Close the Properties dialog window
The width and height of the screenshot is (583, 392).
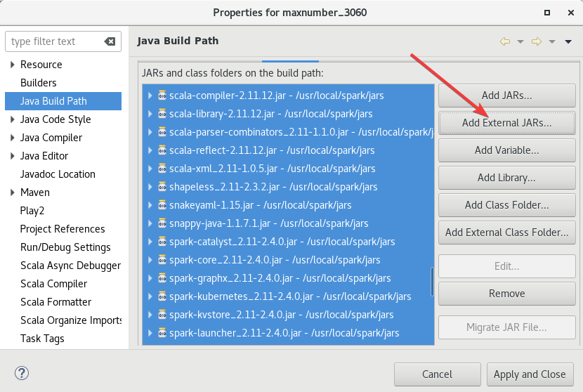pos(571,13)
